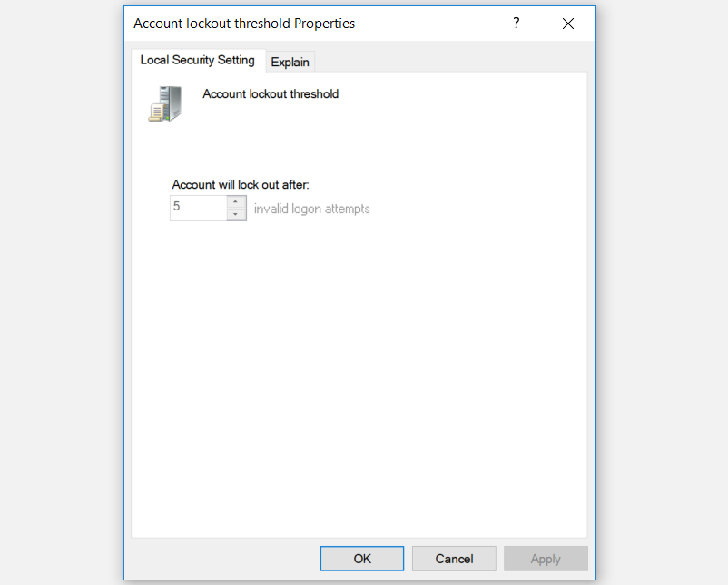Image resolution: width=728 pixels, height=585 pixels.
Task: Click the dialog title bar text
Action: (x=244, y=24)
